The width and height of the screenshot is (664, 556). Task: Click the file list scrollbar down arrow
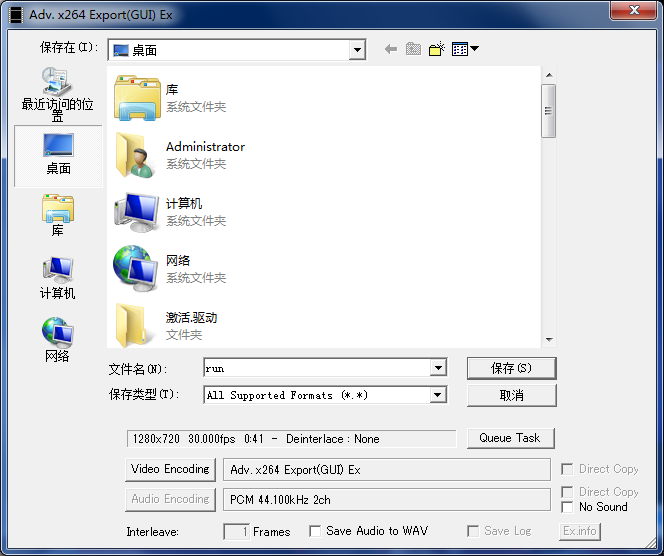pyautogui.click(x=549, y=340)
